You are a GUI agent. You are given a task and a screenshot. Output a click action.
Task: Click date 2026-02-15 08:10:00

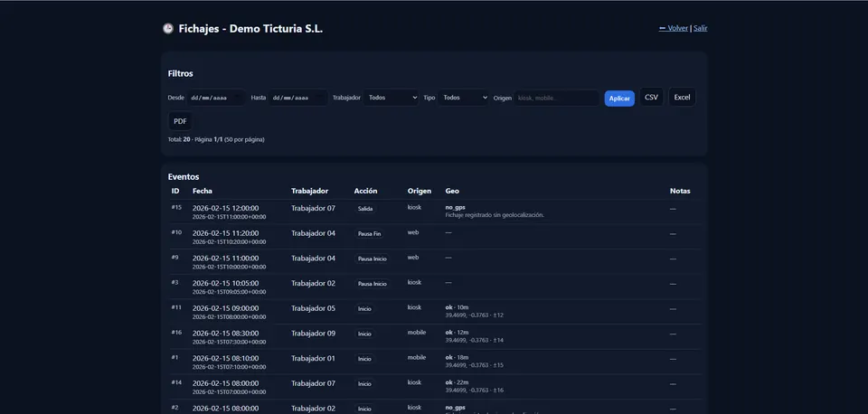[225, 358]
